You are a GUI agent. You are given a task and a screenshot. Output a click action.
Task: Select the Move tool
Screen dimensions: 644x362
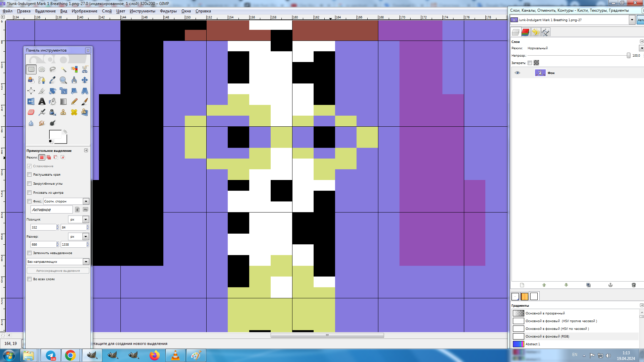click(x=85, y=80)
